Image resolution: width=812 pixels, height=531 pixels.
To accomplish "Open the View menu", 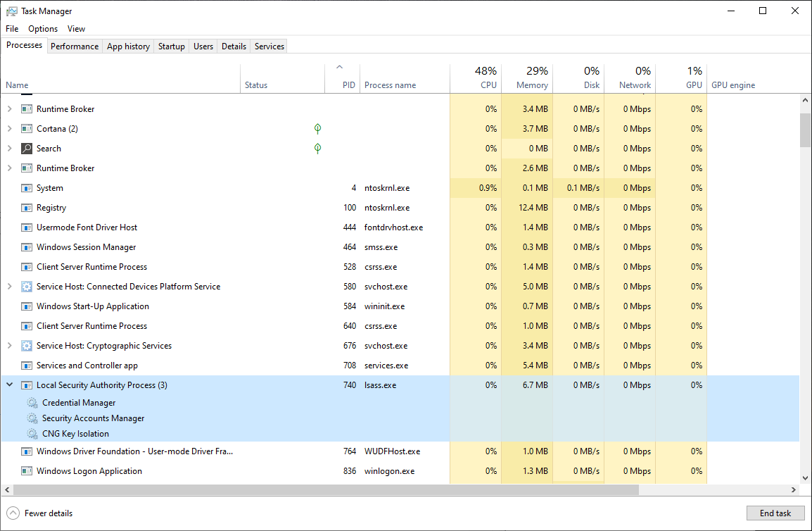I will [x=76, y=28].
